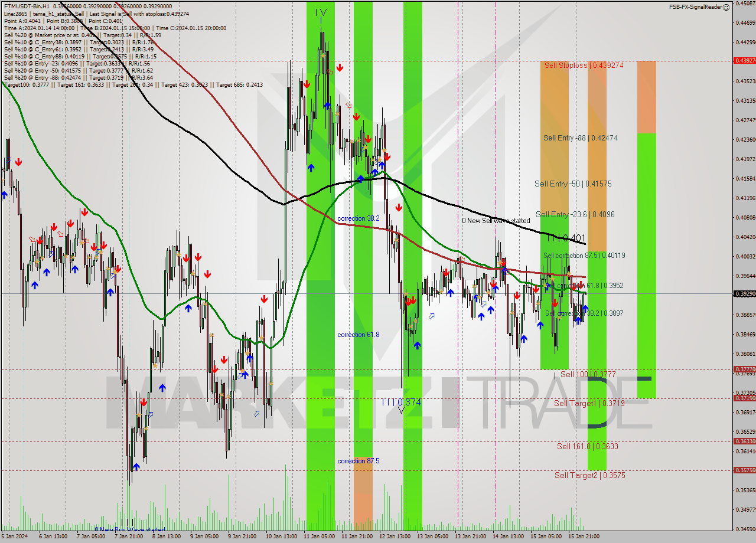
Task: Click the '7 Jan 05:00' time axis label
Action: click(x=92, y=537)
